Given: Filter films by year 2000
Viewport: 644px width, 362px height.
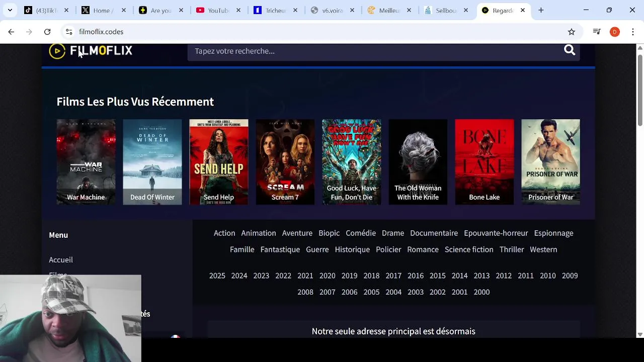Looking at the screenshot, I should pyautogui.click(x=481, y=292).
